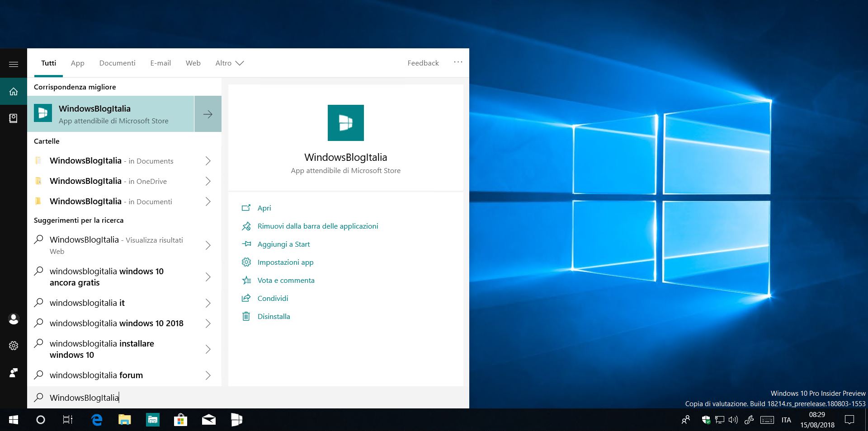Select the Home icon in search sidebar
This screenshot has width=868, height=431.
pyautogui.click(x=14, y=91)
